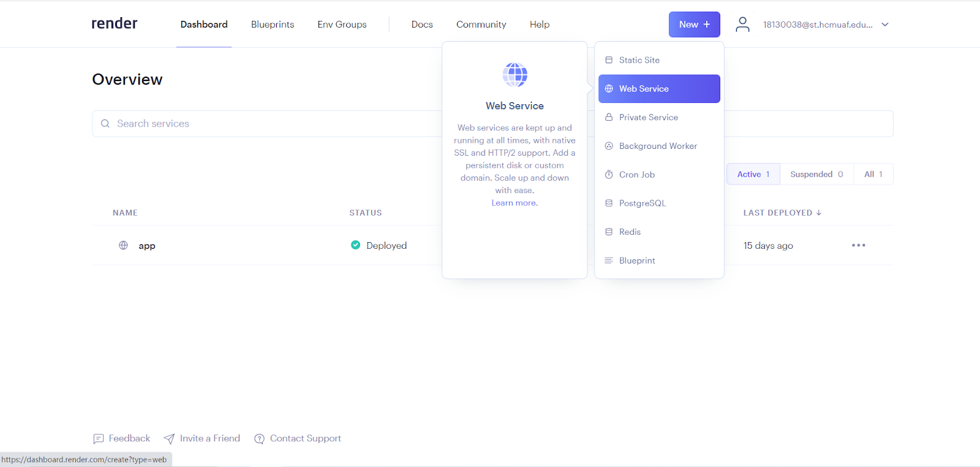Viewport: 980px width, 467px height.
Task: Open the Community link
Action: [481, 25]
